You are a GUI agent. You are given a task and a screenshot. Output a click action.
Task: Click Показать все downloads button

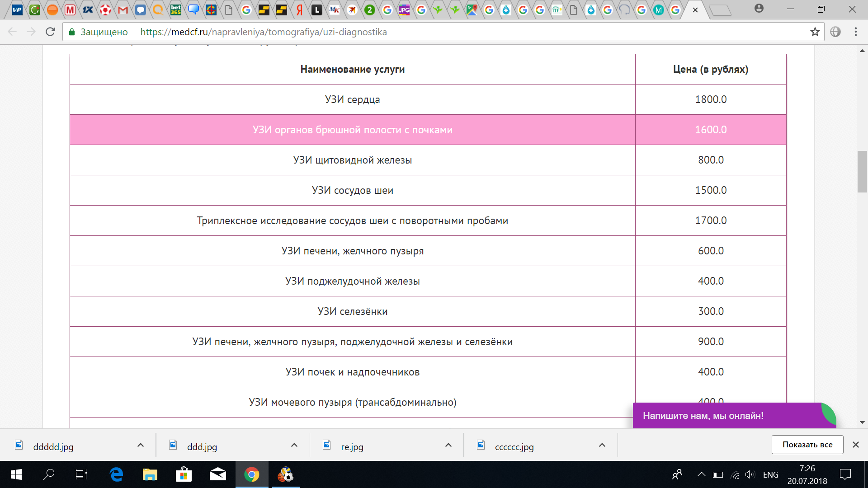pos(807,445)
